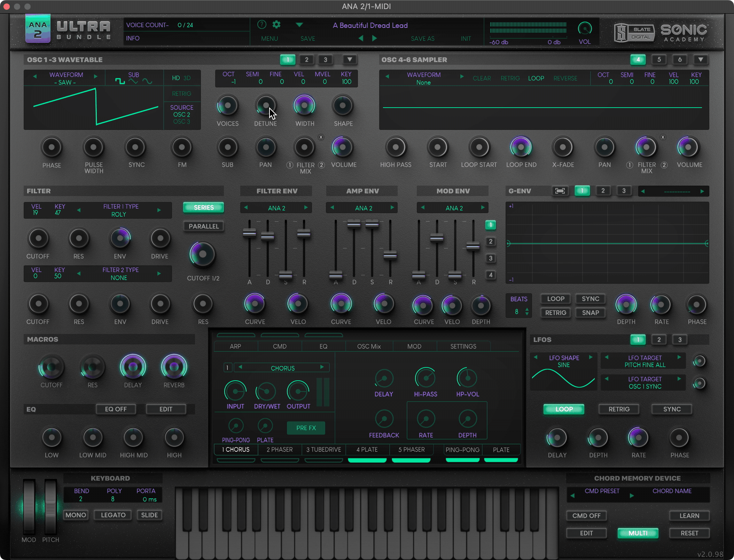Enable PARALLEL filter routing
Screen dimensions: 734x560
(x=204, y=226)
